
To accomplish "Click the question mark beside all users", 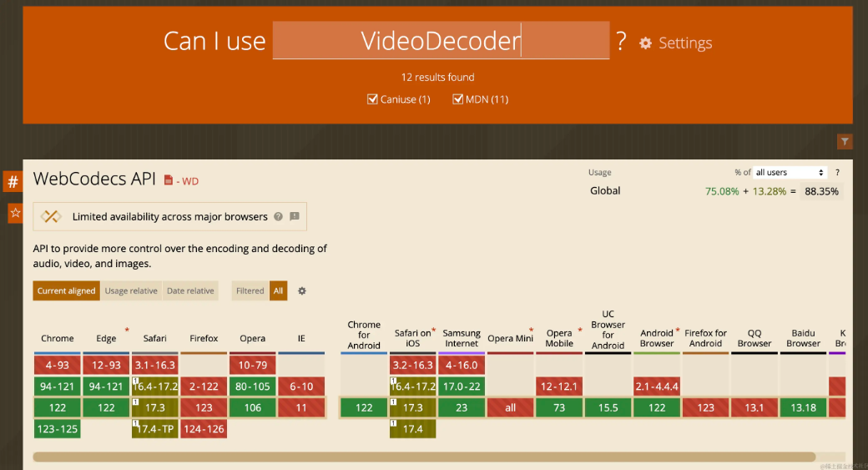I will pyautogui.click(x=838, y=173).
